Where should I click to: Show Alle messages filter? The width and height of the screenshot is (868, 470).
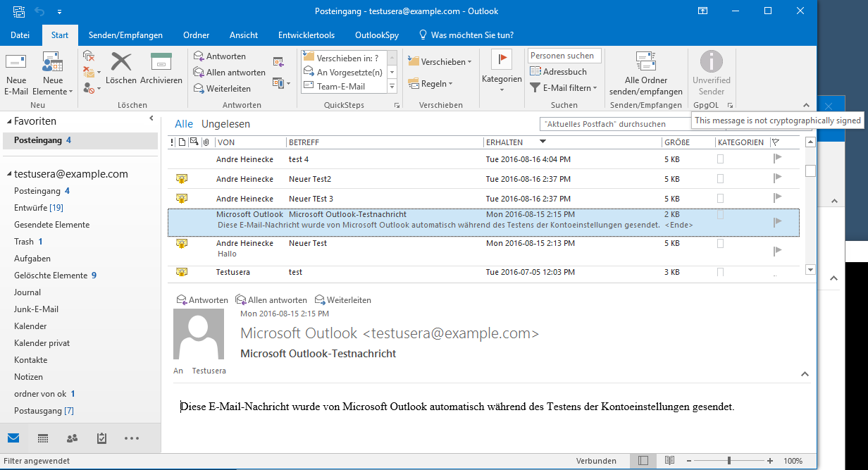(184, 124)
